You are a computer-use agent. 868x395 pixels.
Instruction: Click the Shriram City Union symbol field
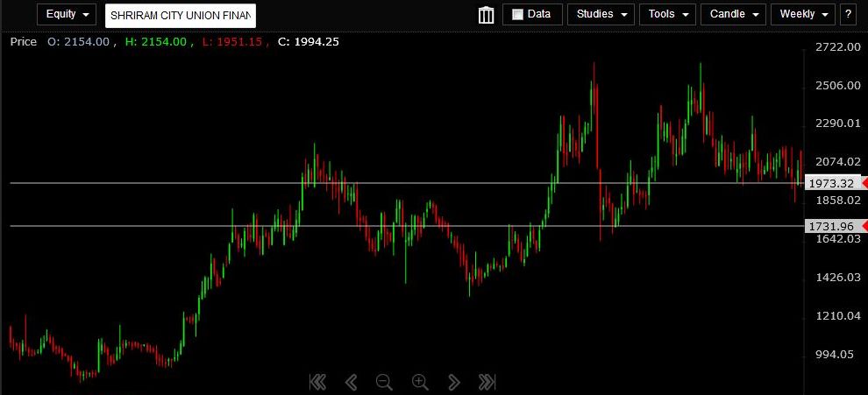(x=181, y=15)
